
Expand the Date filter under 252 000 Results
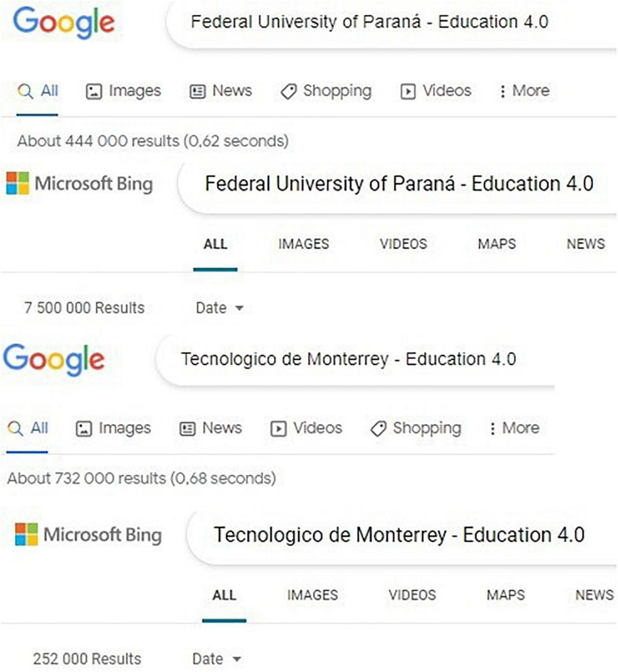216,659
